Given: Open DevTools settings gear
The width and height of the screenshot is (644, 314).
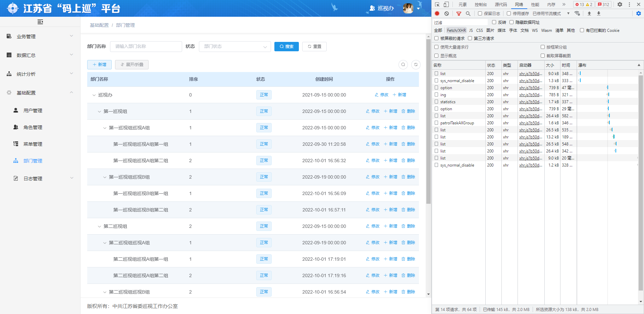Looking at the screenshot, I should tap(620, 4).
